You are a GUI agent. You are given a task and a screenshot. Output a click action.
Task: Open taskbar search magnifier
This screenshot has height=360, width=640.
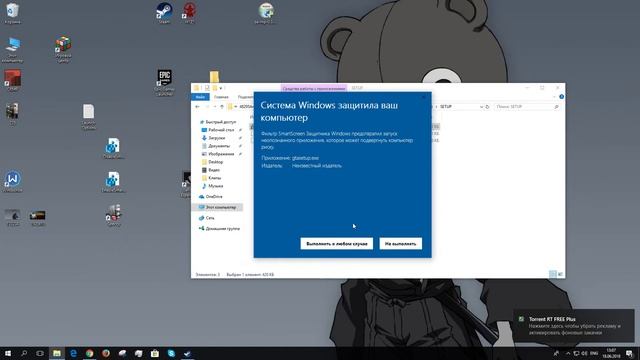click(x=24, y=353)
